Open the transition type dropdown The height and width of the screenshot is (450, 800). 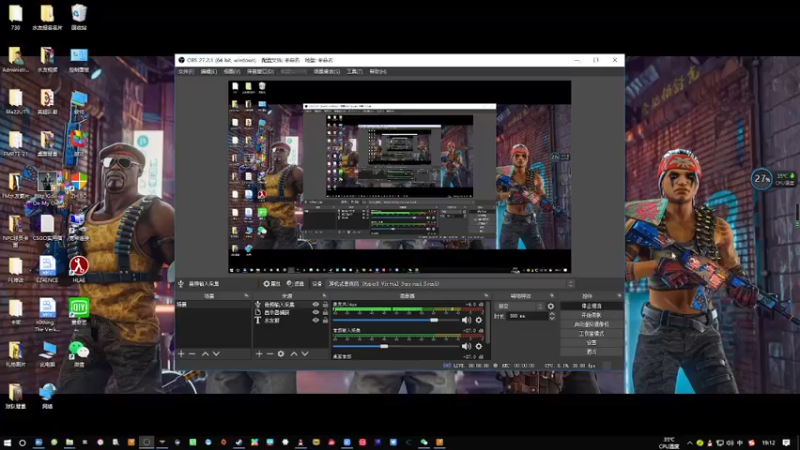click(519, 306)
